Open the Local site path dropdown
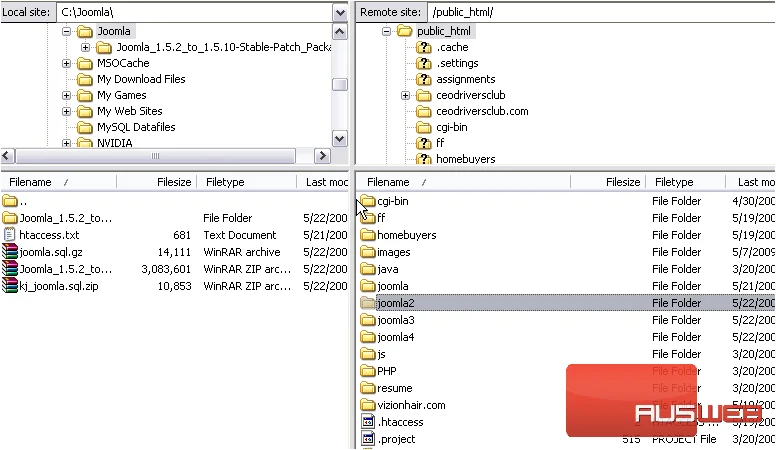This screenshot has height=450, width=776. click(340, 12)
